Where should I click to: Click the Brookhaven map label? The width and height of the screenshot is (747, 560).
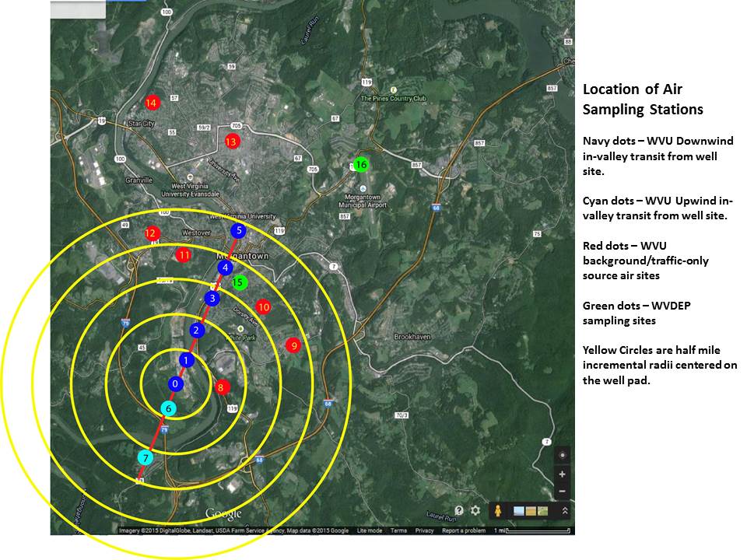(412, 337)
